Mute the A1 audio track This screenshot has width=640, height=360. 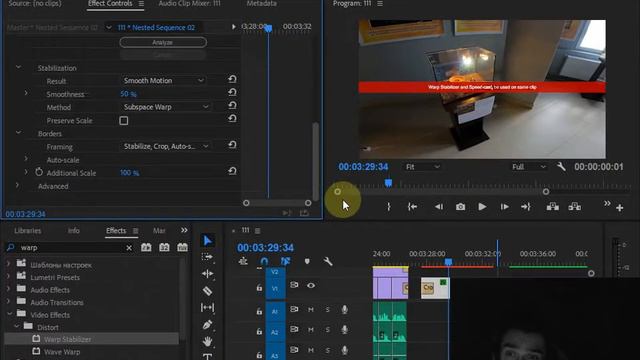(x=311, y=310)
